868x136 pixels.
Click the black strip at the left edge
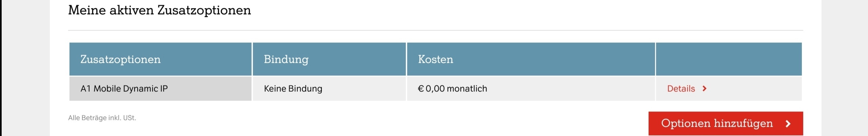pyautogui.click(x=1, y=68)
